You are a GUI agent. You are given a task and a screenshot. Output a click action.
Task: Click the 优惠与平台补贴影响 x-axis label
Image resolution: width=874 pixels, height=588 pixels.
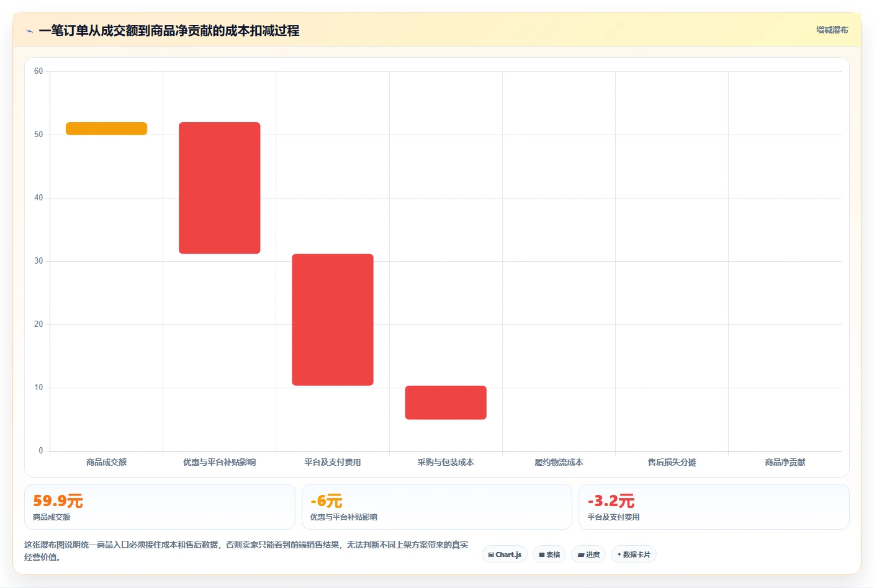pyautogui.click(x=220, y=462)
